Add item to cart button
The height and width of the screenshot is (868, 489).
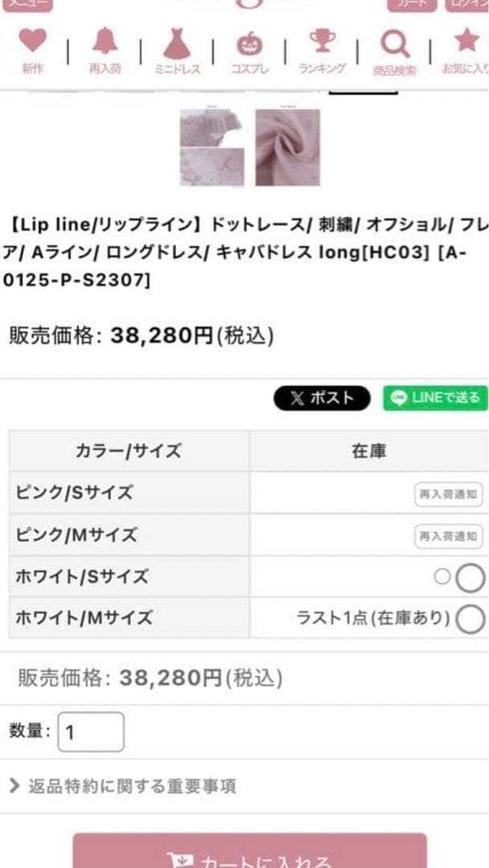(249, 854)
